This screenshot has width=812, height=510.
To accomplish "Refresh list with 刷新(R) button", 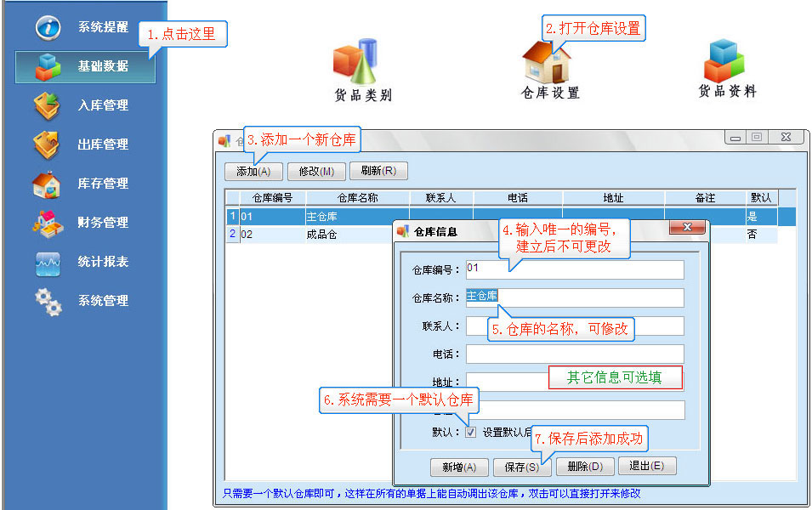I will 378,171.
